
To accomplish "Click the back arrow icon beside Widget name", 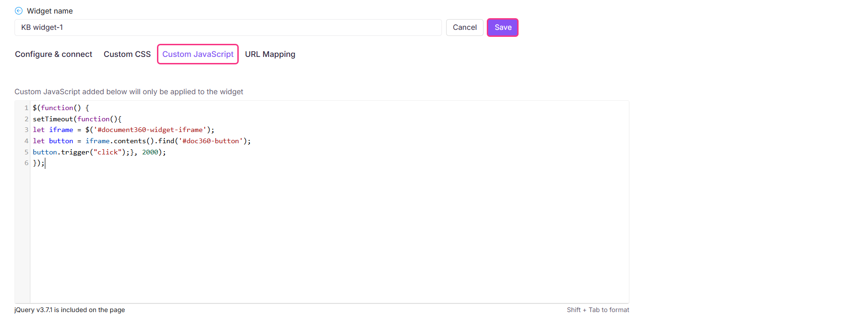I will tap(19, 11).
